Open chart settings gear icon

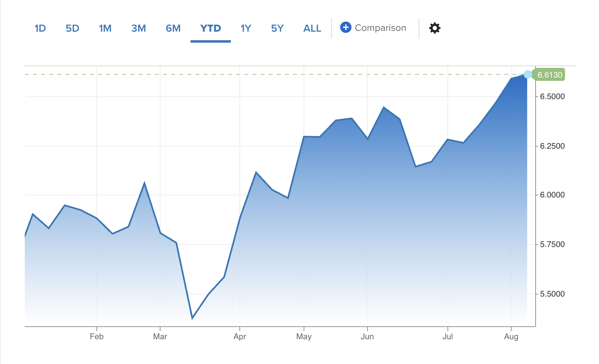pos(435,28)
